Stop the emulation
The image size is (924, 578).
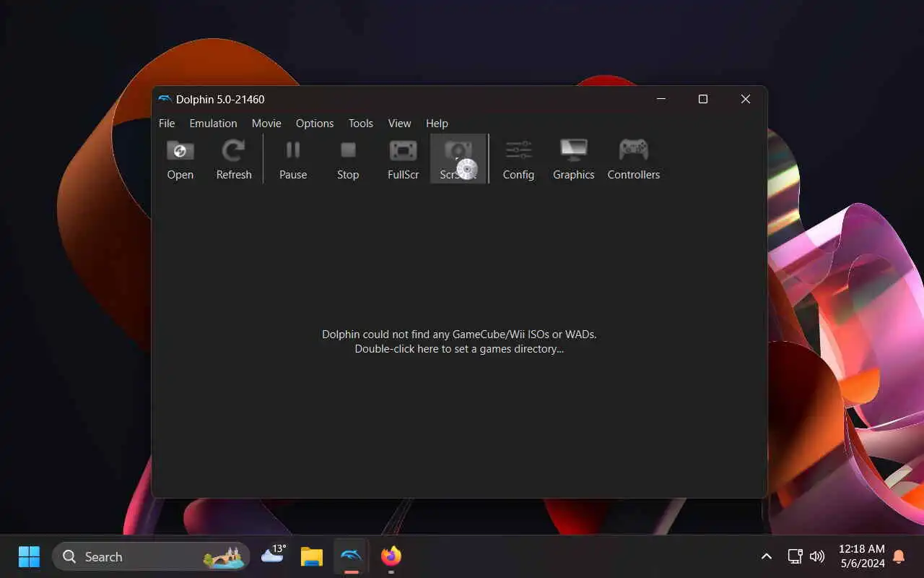tap(348, 159)
